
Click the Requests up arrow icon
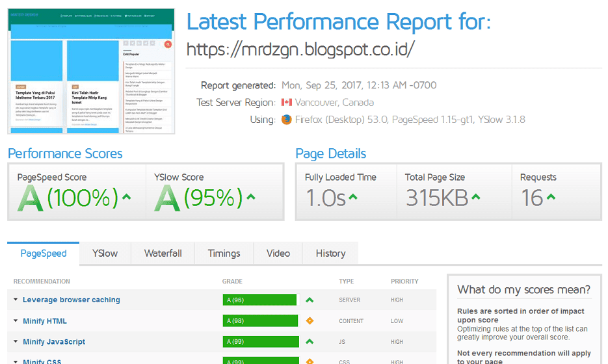551,197
